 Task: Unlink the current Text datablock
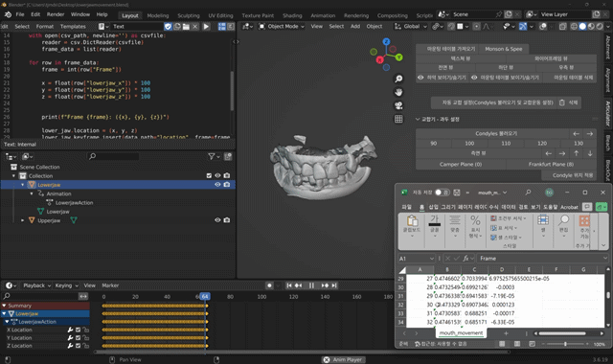coord(195,27)
